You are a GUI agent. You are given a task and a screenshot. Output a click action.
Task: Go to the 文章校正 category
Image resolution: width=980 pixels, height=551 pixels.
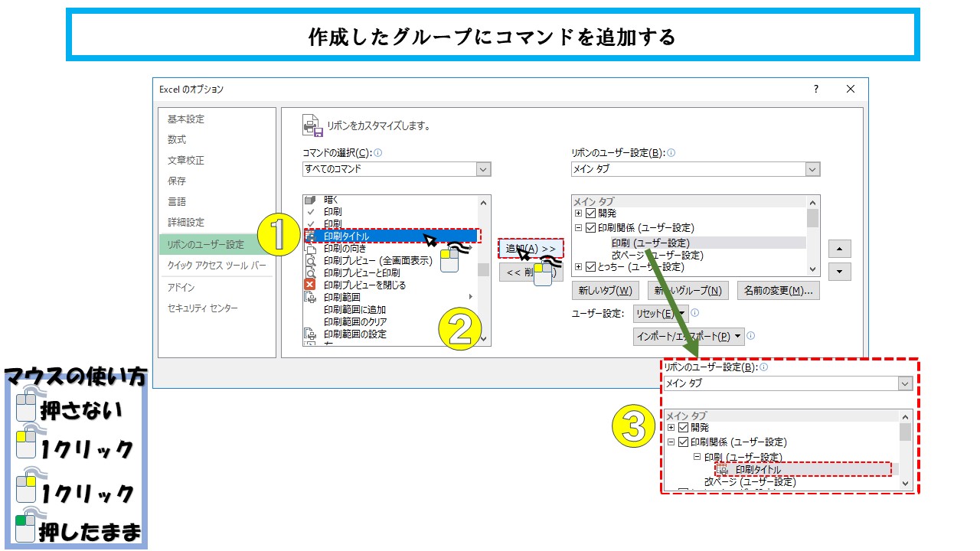tap(186, 161)
